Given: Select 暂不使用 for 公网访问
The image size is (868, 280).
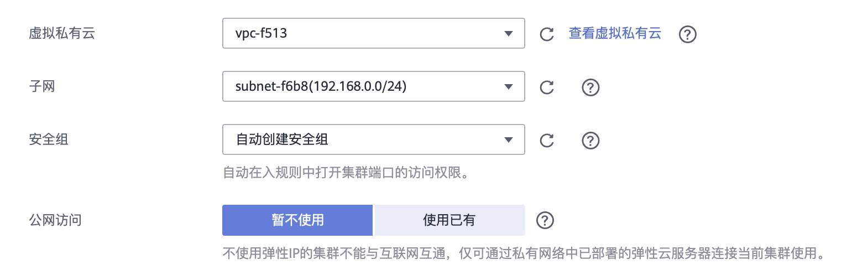Looking at the screenshot, I should click(x=297, y=220).
